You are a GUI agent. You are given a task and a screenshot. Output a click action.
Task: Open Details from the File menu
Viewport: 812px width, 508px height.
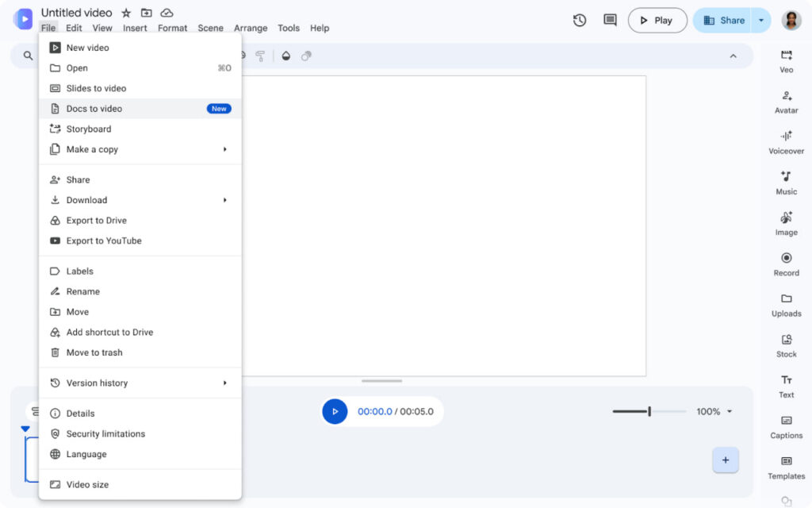140,414
